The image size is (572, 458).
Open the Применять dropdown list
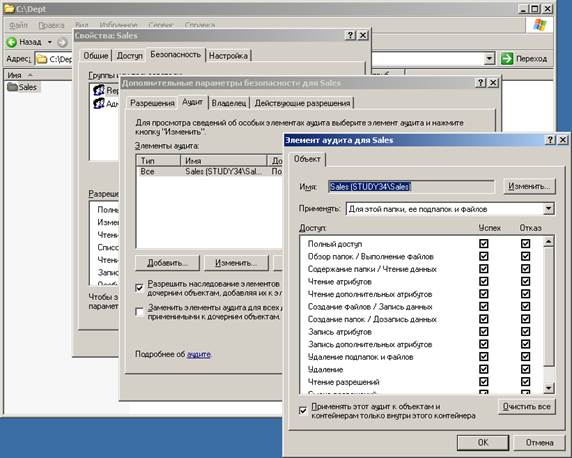click(x=548, y=209)
